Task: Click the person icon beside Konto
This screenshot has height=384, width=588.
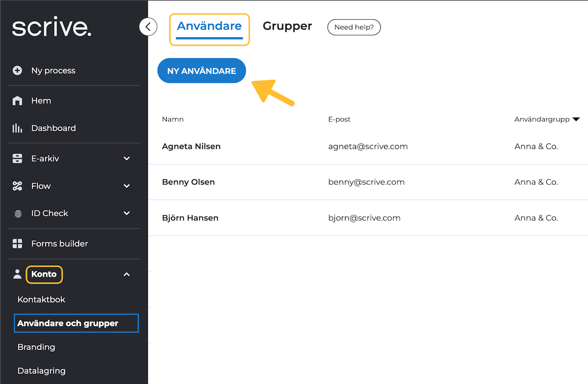Action: pyautogui.click(x=17, y=274)
